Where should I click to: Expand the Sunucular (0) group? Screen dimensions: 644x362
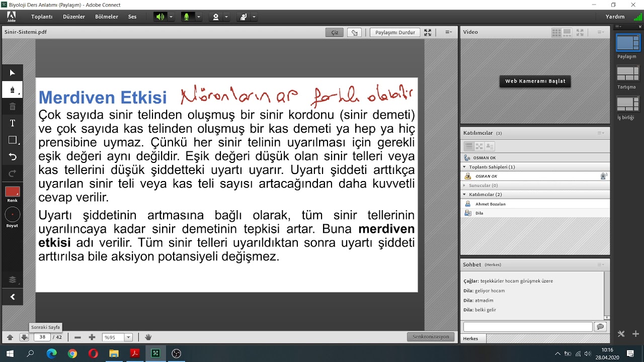click(x=465, y=186)
